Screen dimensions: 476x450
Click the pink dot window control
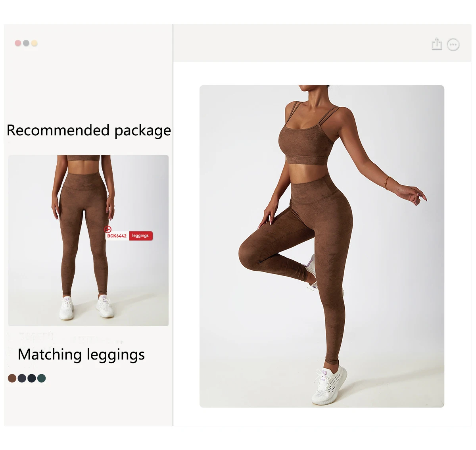point(18,43)
